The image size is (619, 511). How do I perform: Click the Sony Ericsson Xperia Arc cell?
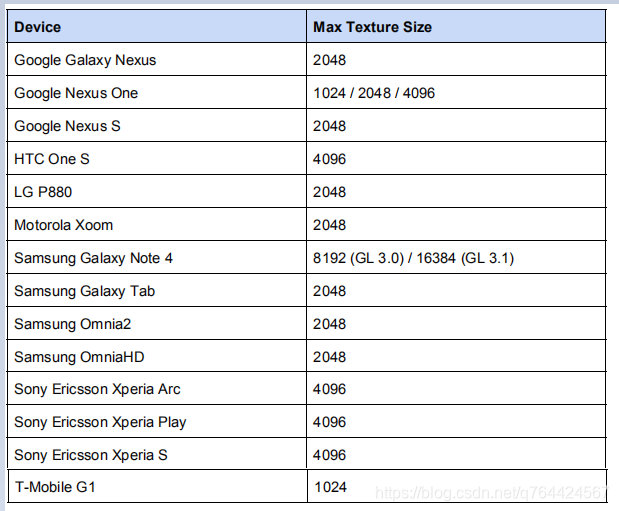click(97, 389)
